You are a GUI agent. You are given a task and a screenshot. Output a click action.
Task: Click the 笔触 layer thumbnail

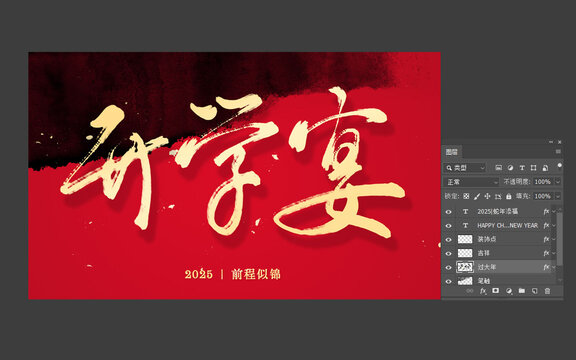[465, 281]
